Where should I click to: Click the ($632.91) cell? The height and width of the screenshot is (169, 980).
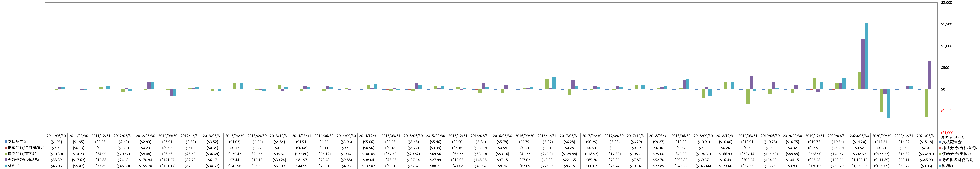pyautogui.click(x=926, y=154)
